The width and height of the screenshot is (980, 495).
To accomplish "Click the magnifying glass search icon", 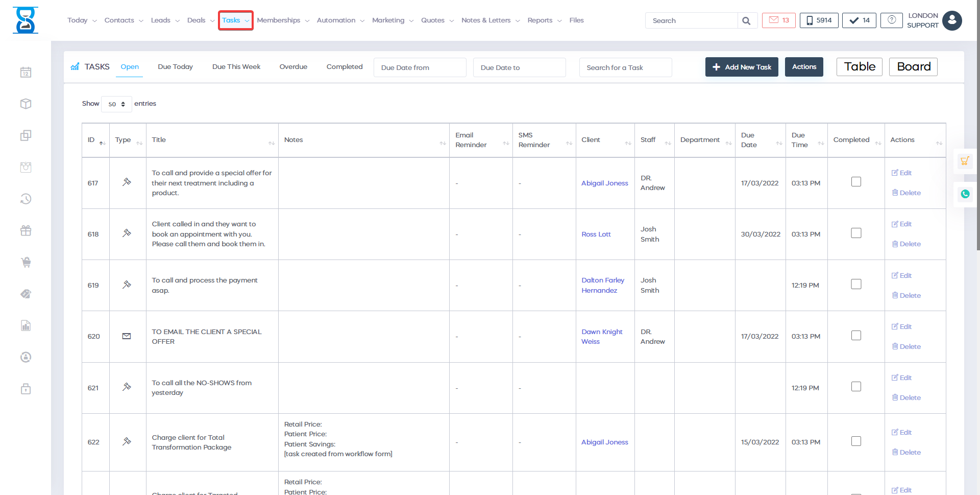I will (x=746, y=21).
